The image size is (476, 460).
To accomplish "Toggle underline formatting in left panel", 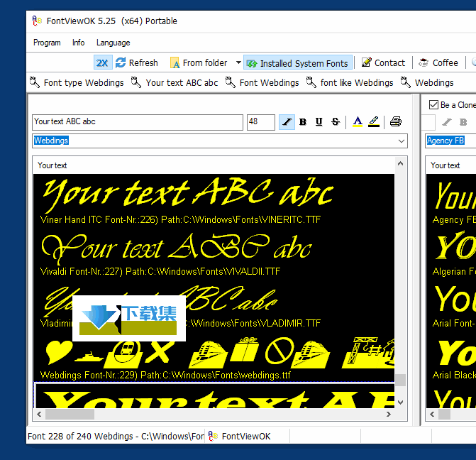I will 319,122.
